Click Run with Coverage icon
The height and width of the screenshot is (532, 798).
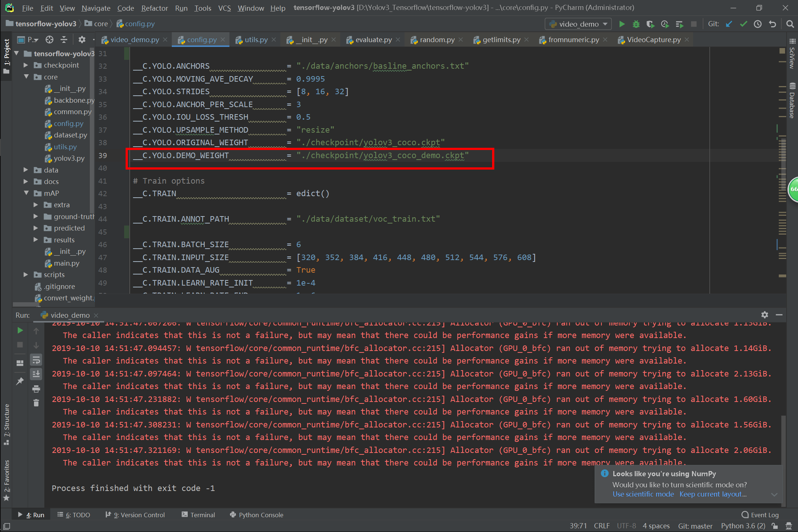(650, 24)
